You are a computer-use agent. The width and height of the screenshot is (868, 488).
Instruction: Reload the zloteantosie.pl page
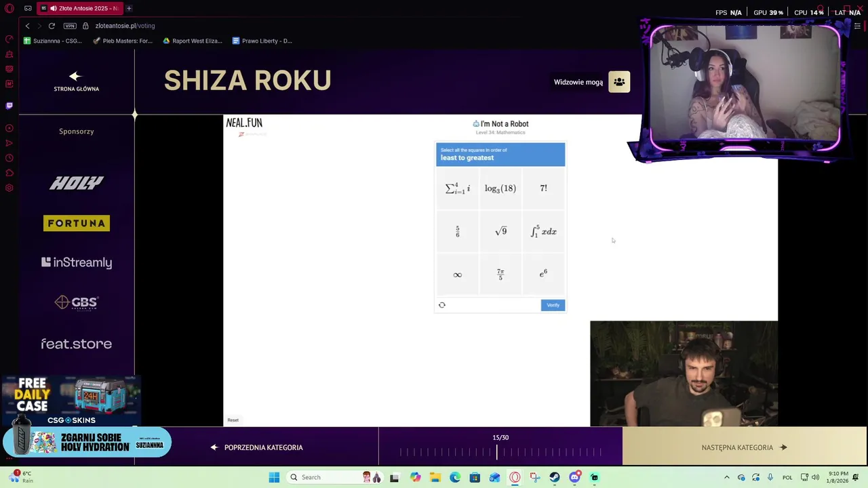[52, 26]
